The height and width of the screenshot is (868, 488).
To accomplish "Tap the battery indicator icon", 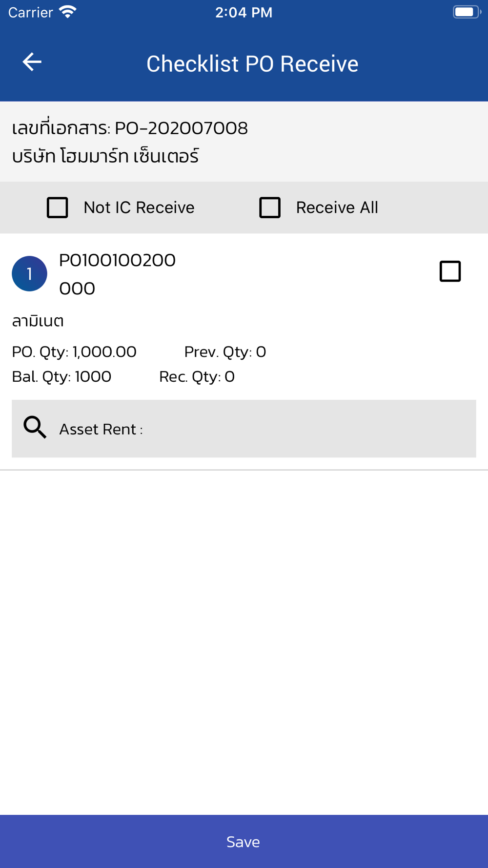I will [x=466, y=12].
